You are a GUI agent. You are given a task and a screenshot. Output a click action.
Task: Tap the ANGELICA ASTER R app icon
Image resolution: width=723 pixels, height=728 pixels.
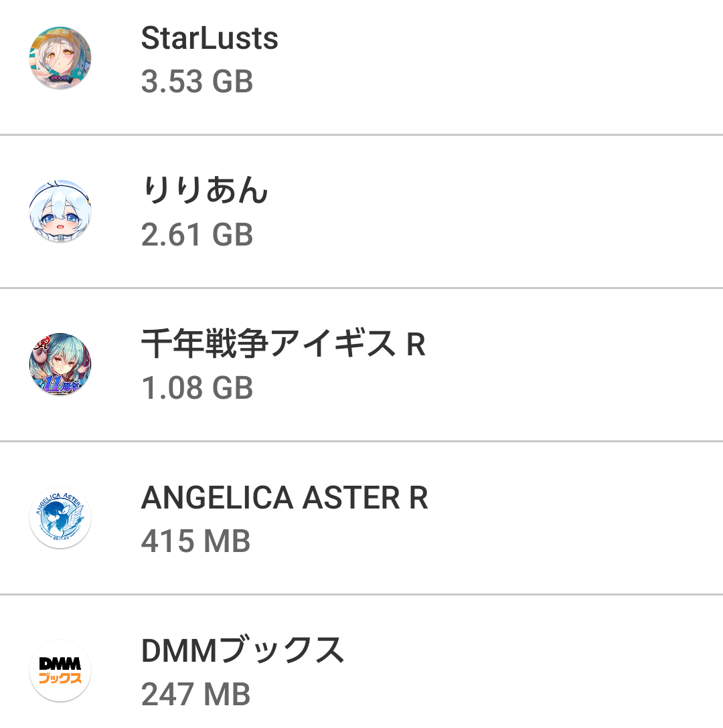60,517
